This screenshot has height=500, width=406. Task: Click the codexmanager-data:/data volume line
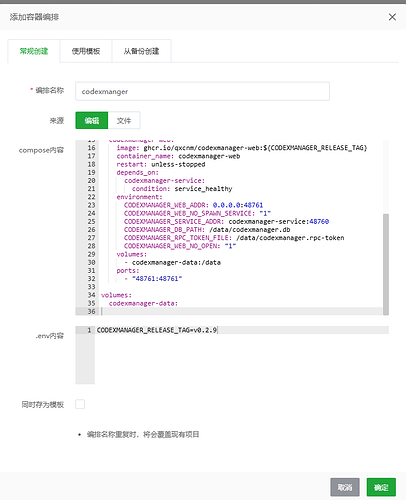(172, 262)
